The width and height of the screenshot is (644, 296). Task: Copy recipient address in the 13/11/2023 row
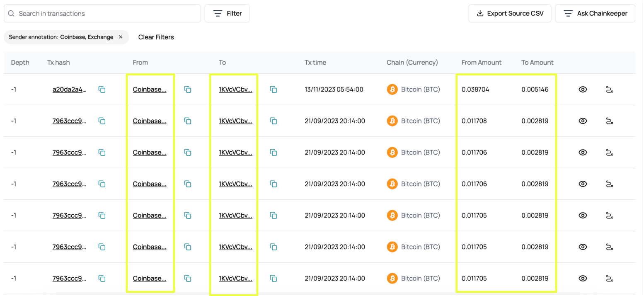[x=274, y=89]
